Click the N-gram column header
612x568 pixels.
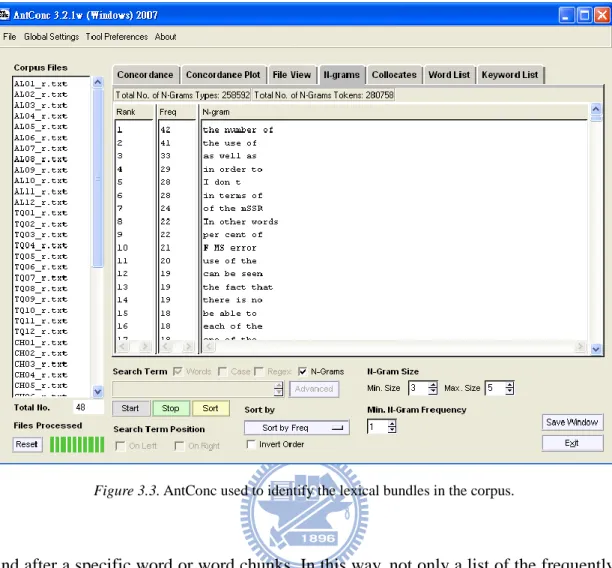click(394, 112)
